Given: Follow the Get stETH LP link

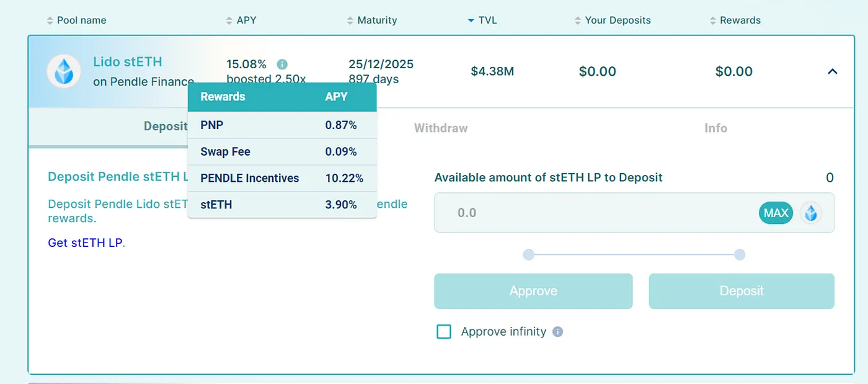Looking at the screenshot, I should (x=86, y=243).
